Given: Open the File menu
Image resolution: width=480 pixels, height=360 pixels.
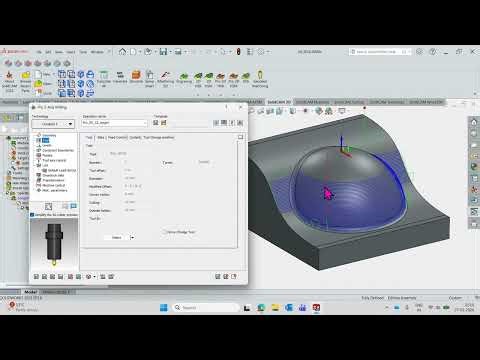Looking at the screenshot, I should [x=39, y=52].
